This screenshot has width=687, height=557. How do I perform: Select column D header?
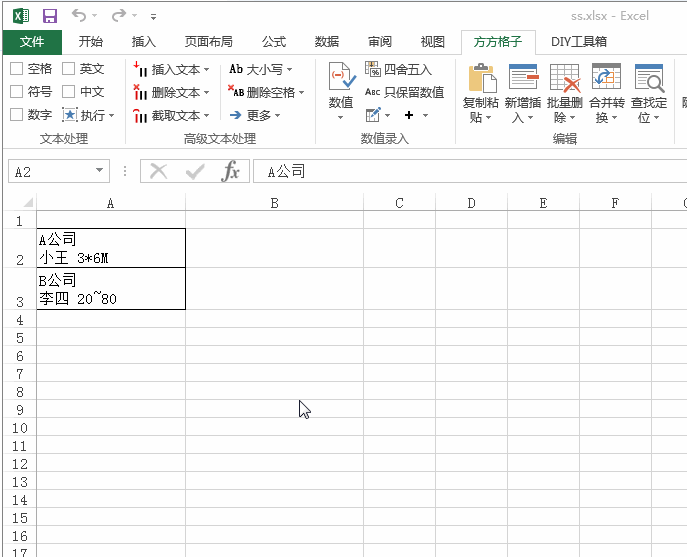[x=471, y=203]
